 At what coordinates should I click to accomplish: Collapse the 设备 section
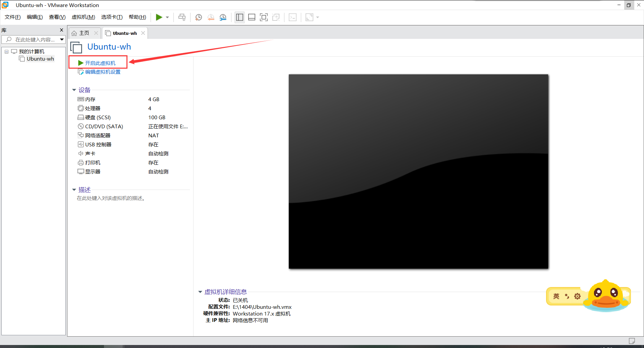tap(74, 90)
